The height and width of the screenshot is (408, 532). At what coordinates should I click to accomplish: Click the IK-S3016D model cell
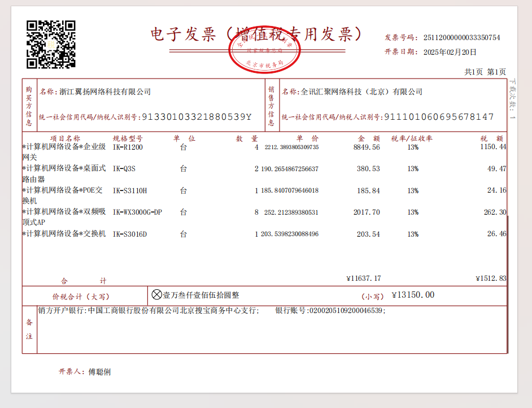(130, 234)
